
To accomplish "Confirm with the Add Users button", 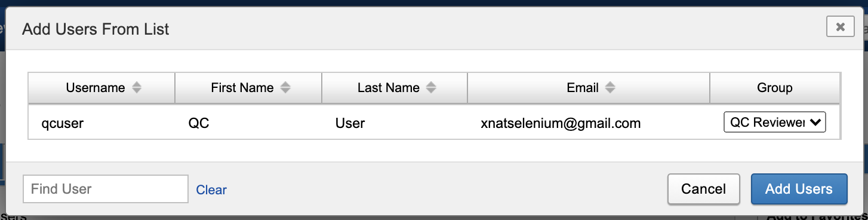I will 799,189.
